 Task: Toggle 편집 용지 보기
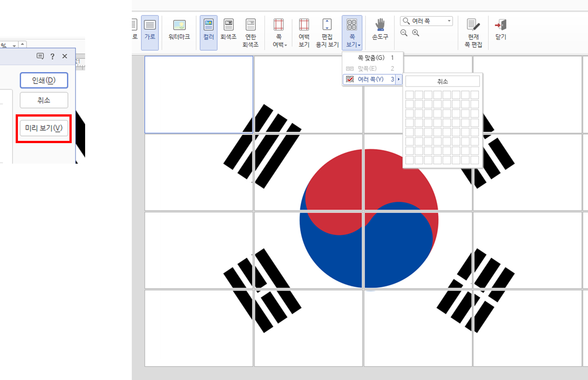pos(327,33)
